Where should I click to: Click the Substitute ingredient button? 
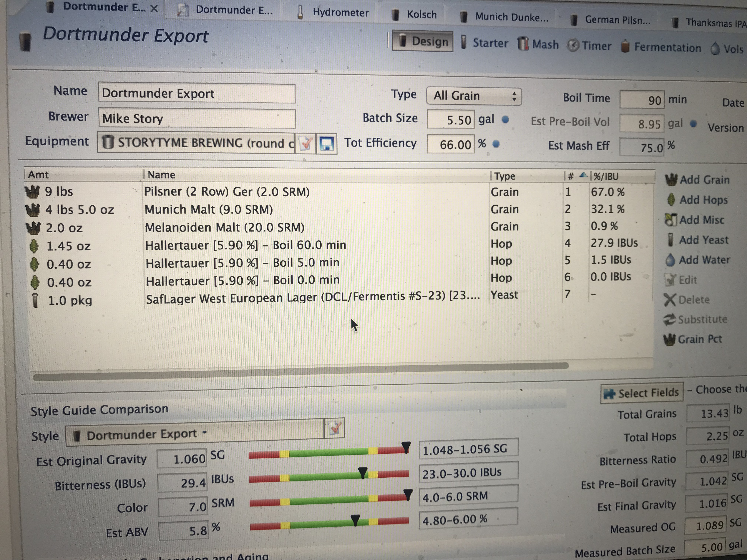[695, 319]
